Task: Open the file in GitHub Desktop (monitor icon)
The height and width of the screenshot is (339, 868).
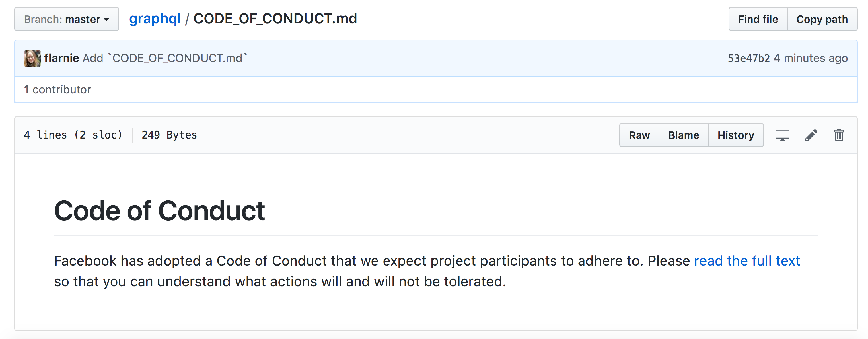Action: 782,135
